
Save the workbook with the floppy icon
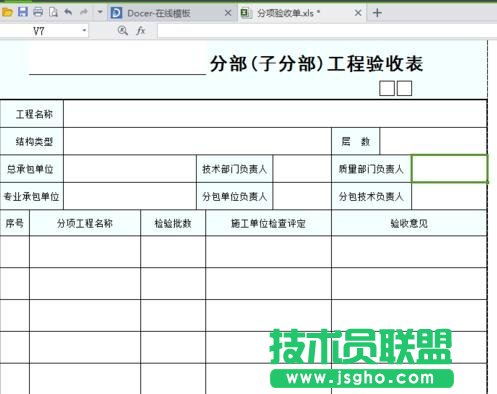click(x=23, y=12)
